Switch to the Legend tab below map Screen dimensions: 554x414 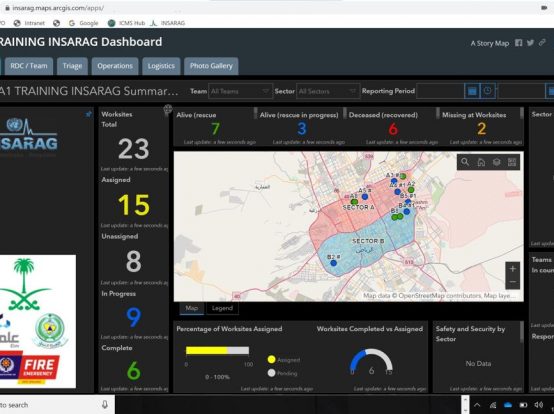(x=222, y=308)
